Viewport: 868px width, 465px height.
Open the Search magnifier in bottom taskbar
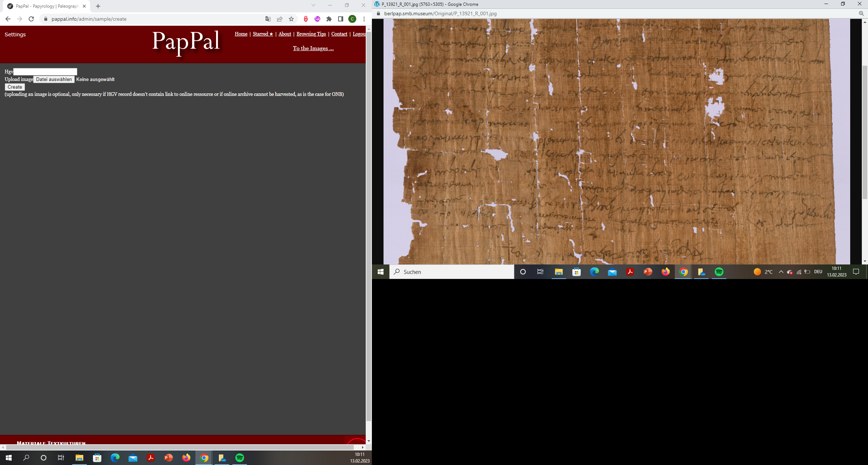click(26, 458)
